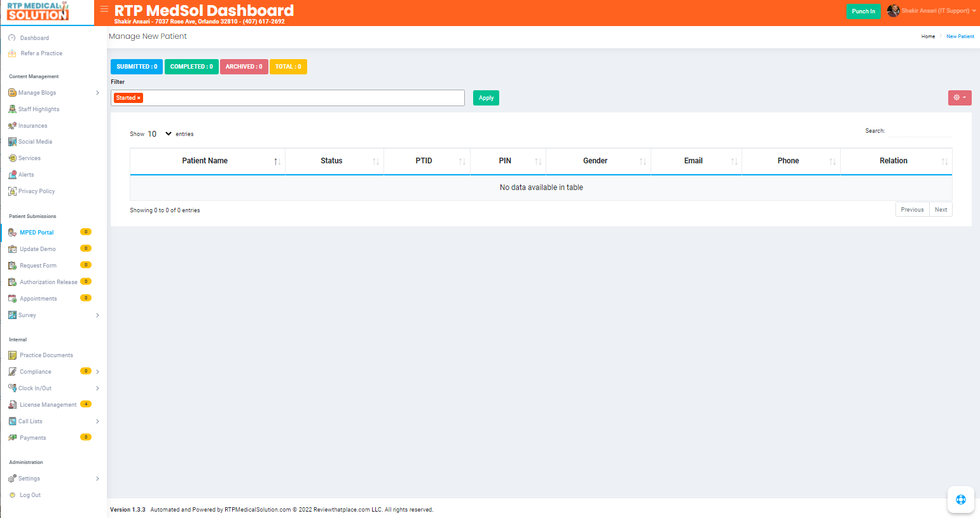Click the Privacy Policy icon
The width and height of the screenshot is (980, 518).
[12, 191]
